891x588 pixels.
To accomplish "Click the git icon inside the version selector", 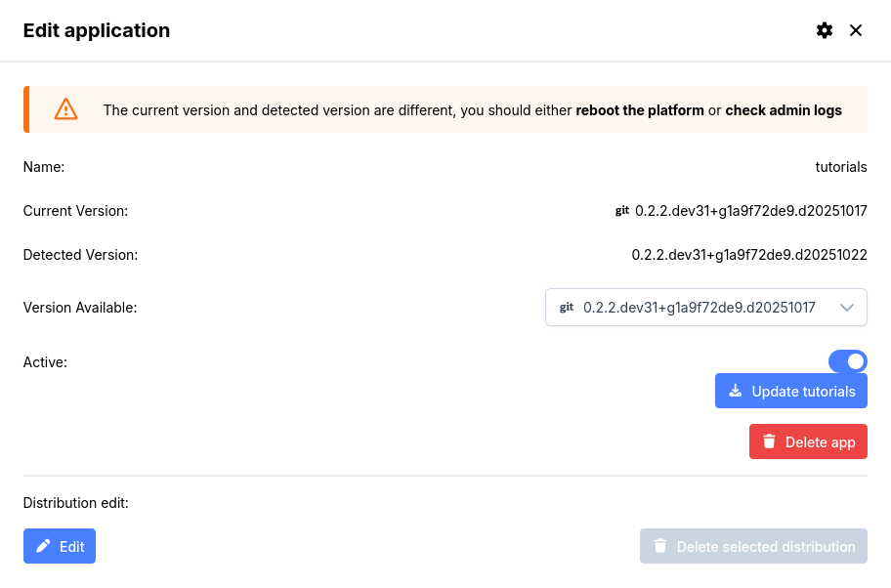I will point(567,308).
